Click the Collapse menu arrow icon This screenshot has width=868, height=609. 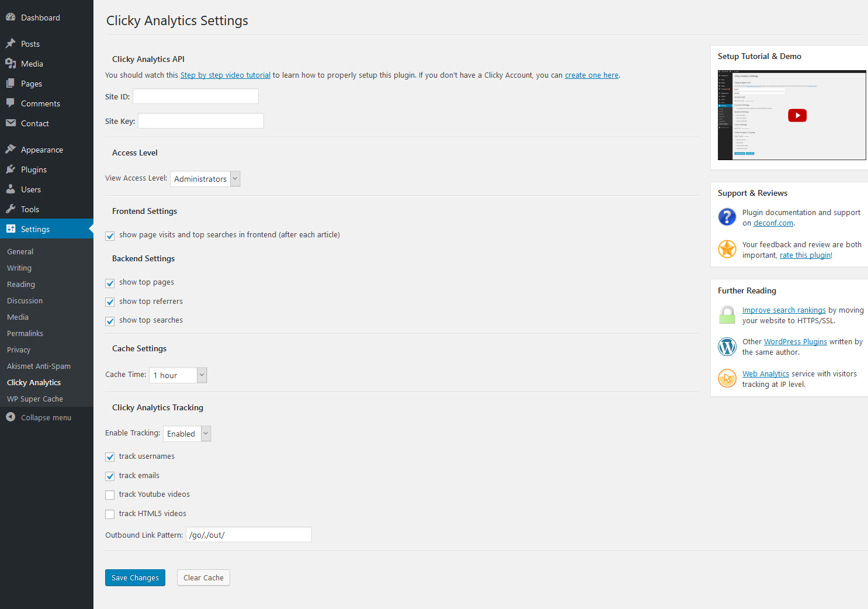[11, 417]
